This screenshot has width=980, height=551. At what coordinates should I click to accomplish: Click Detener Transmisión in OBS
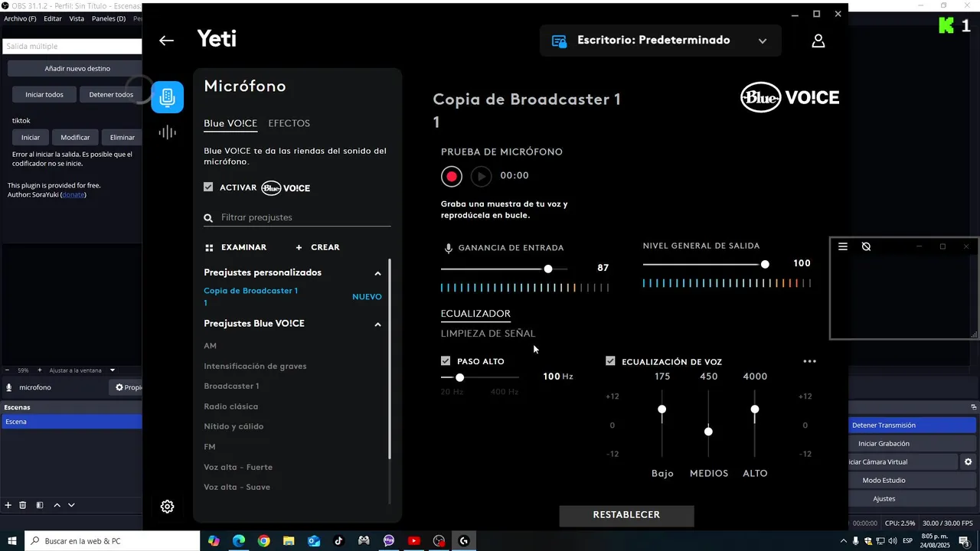tap(913, 425)
